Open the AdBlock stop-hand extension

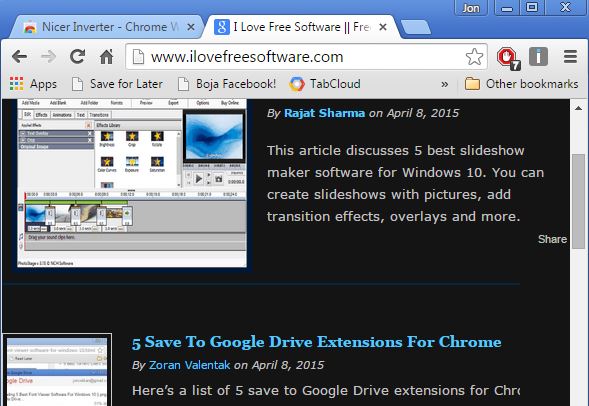(x=508, y=58)
